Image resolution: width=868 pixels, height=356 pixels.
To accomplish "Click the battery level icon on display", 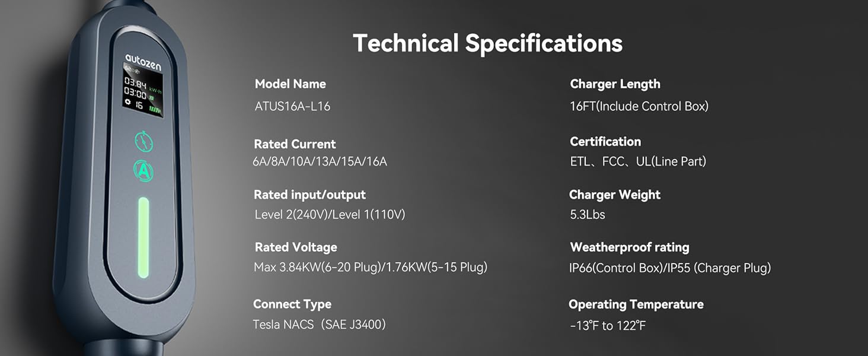I will (155, 110).
